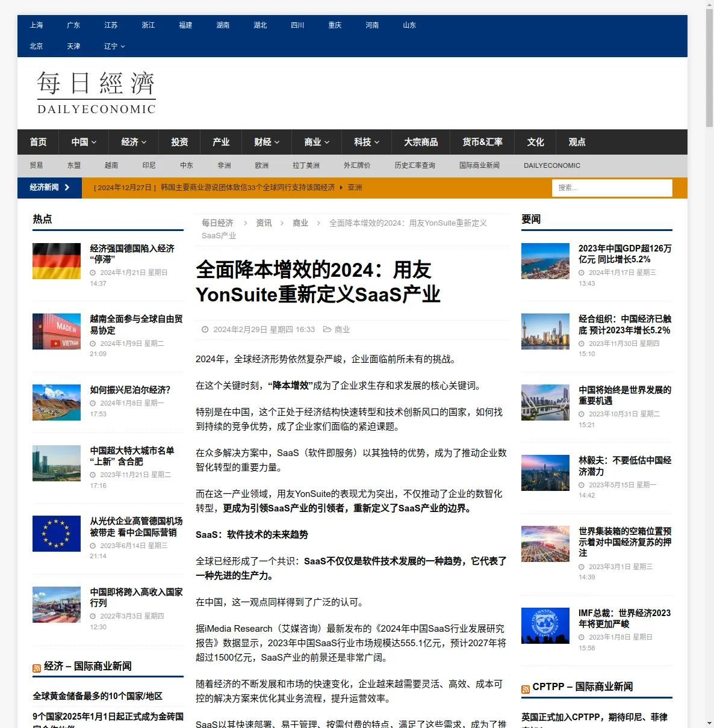The width and height of the screenshot is (714, 728).
Task: Open 全球黄金储备最多的10个国家/地区 feed item
Action: click(98, 696)
